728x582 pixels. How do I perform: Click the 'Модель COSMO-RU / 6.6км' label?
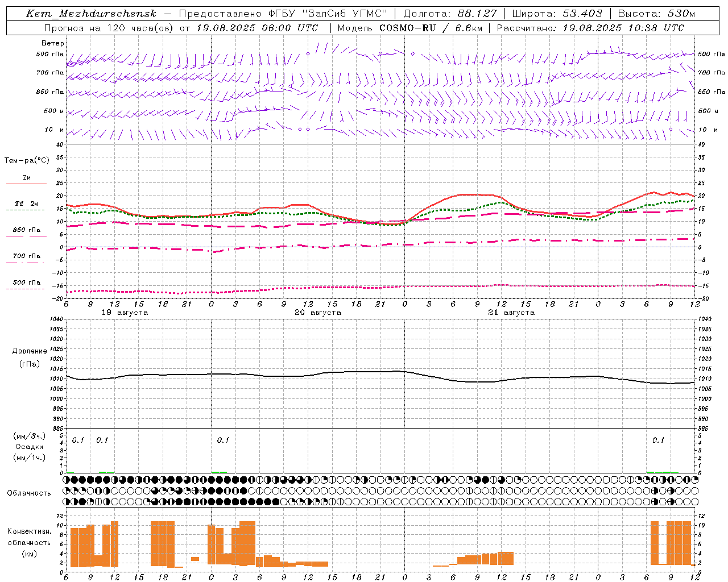click(410, 28)
